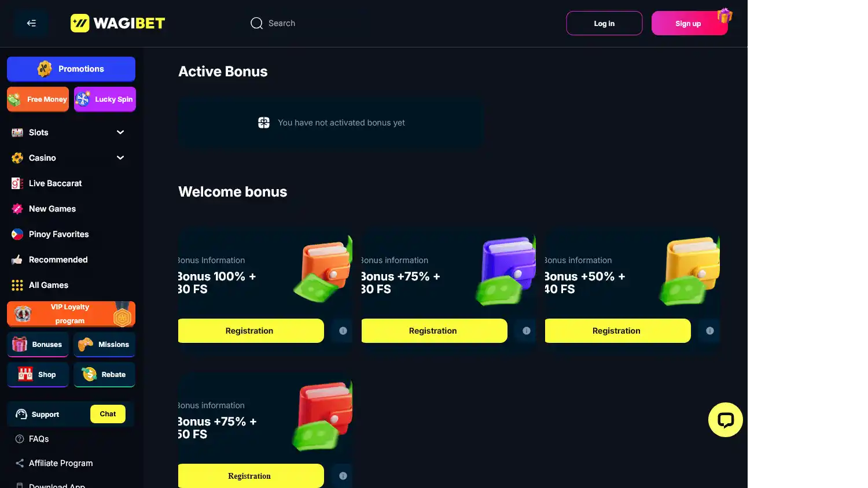The width and height of the screenshot is (868, 488).
Task: Open Pinoy Favorites games
Action: (x=58, y=234)
